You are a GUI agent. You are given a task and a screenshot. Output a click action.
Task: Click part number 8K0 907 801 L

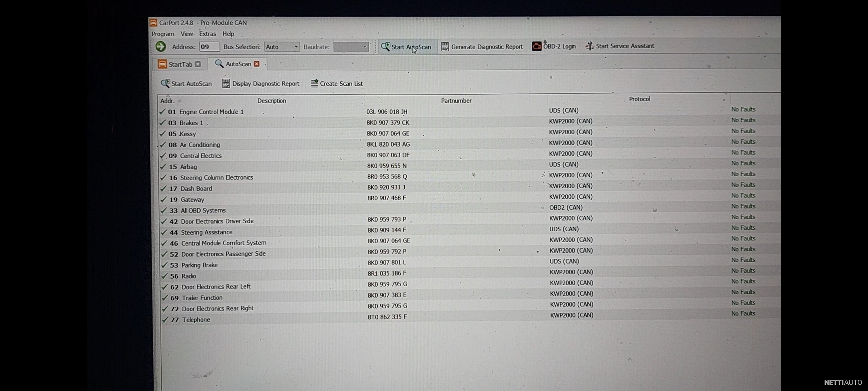[387, 262]
